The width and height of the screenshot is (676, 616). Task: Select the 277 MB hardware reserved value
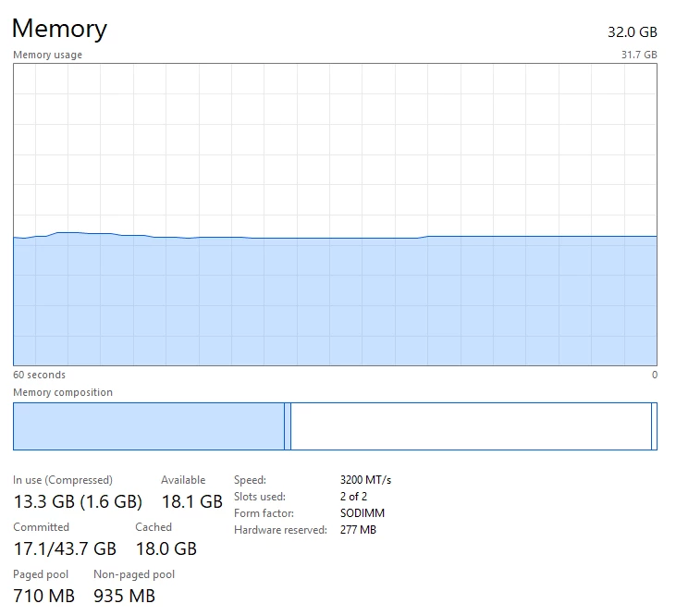358,530
